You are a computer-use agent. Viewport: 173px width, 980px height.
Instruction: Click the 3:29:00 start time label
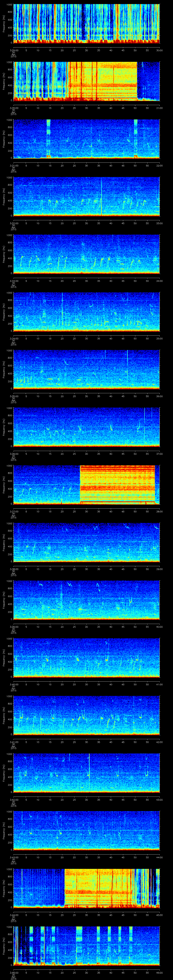14,50
